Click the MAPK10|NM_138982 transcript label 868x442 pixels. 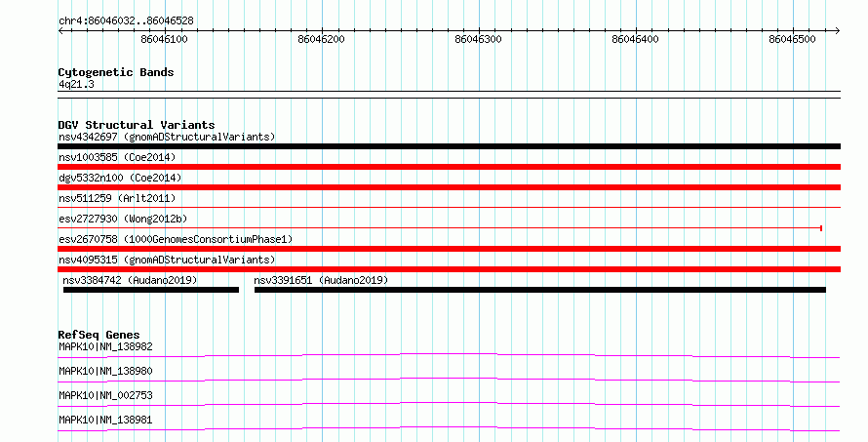105,346
